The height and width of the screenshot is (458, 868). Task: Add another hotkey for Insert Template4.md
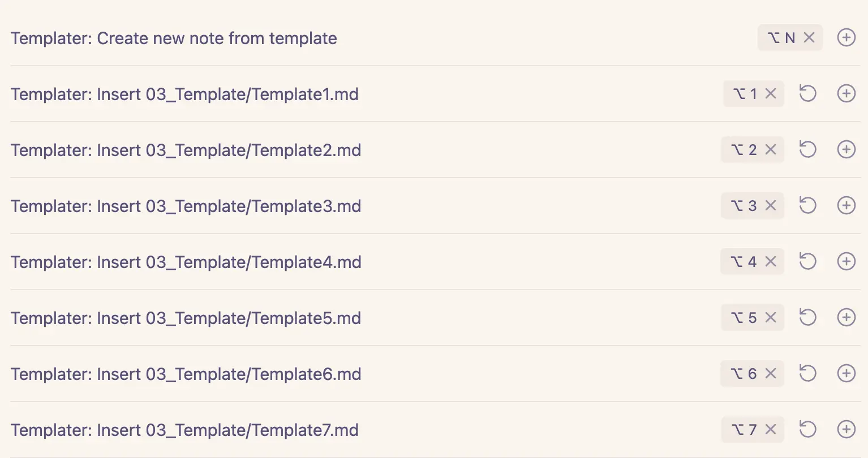(846, 261)
